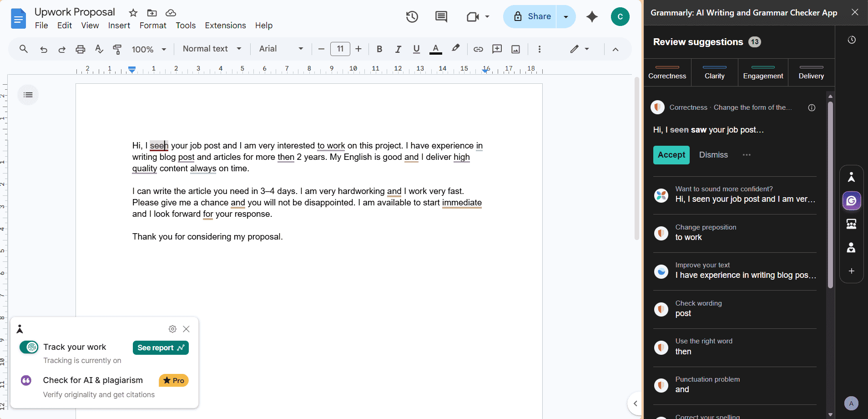Search the menus with magnifier icon
Viewport: 868px width, 419px height.
point(24,49)
